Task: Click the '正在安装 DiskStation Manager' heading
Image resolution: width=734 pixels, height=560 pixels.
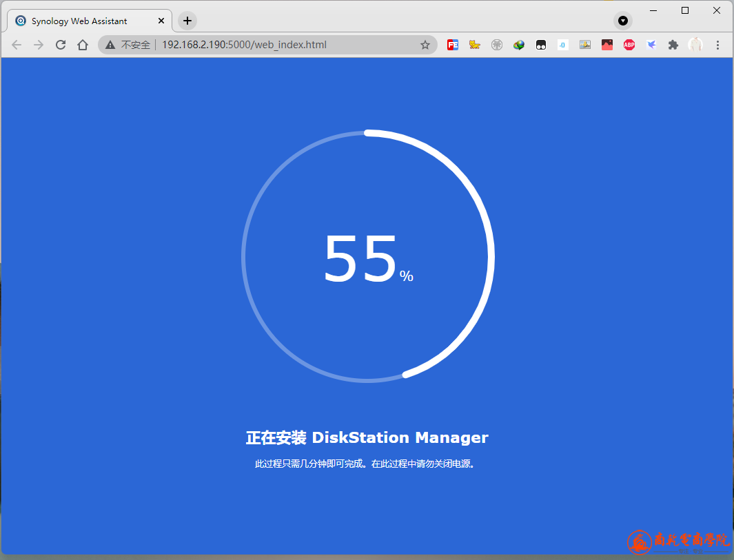Action: pyautogui.click(x=367, y=437)
